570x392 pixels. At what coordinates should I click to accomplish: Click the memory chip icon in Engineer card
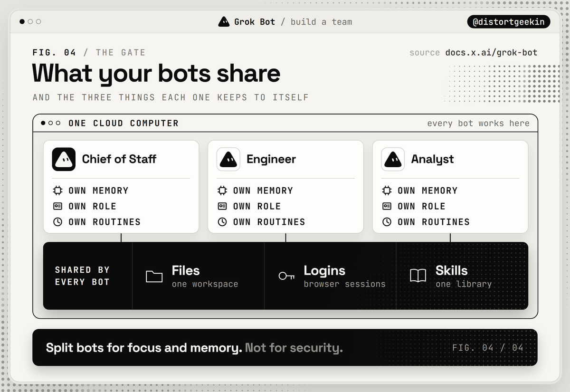[x=222, y=191]
